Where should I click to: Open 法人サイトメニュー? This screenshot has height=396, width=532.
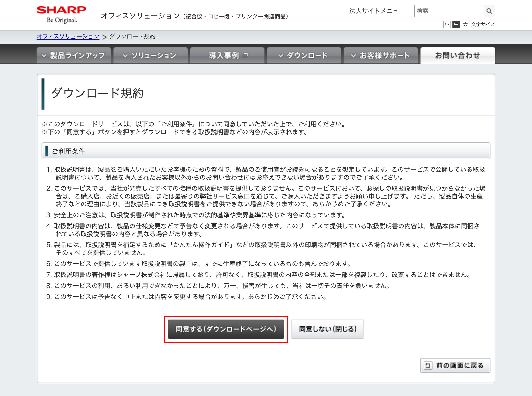(377, 11)
